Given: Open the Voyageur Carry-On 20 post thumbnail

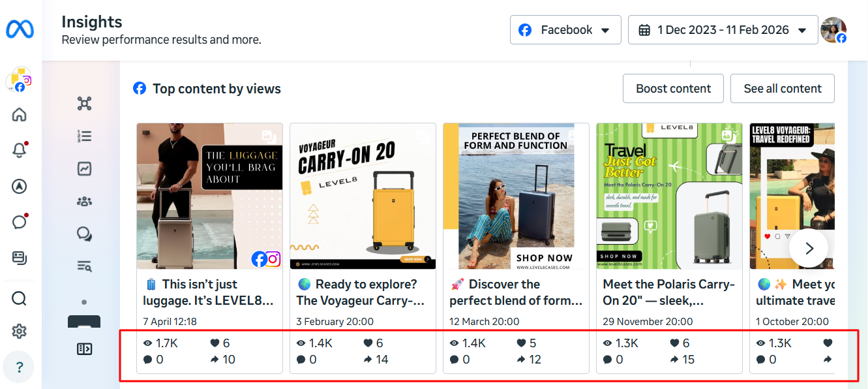Looking at the screenshot, I should pyautogui.click(x=363, y=196).
